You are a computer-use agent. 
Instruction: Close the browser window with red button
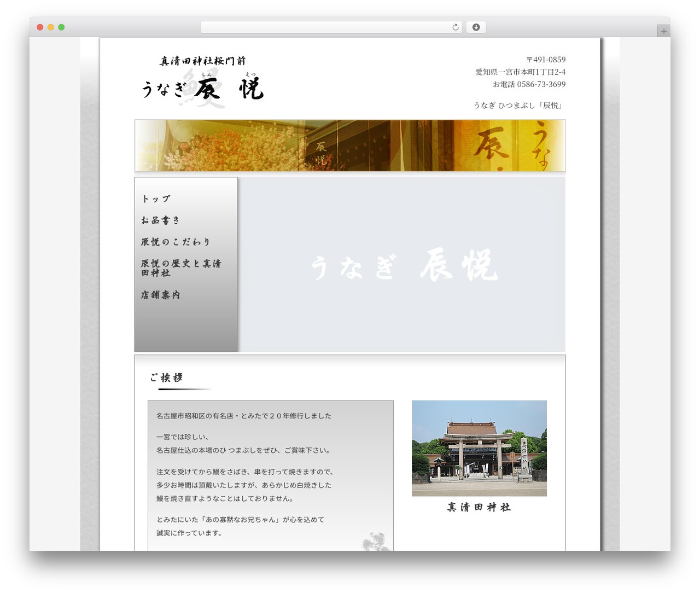40,27
